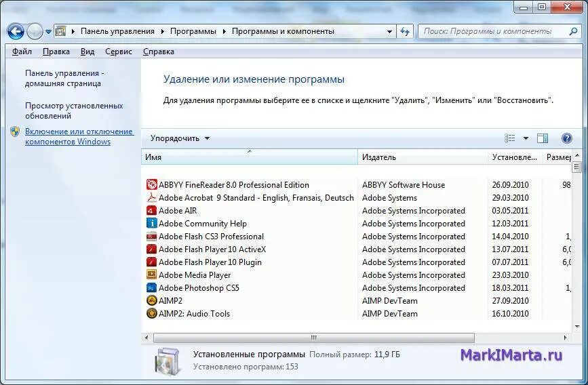This screenshot has width=588, height=385.
Task: Select 'ABBYY FineReader 8.0 Professional Edition'
Action: pos(233,185)
